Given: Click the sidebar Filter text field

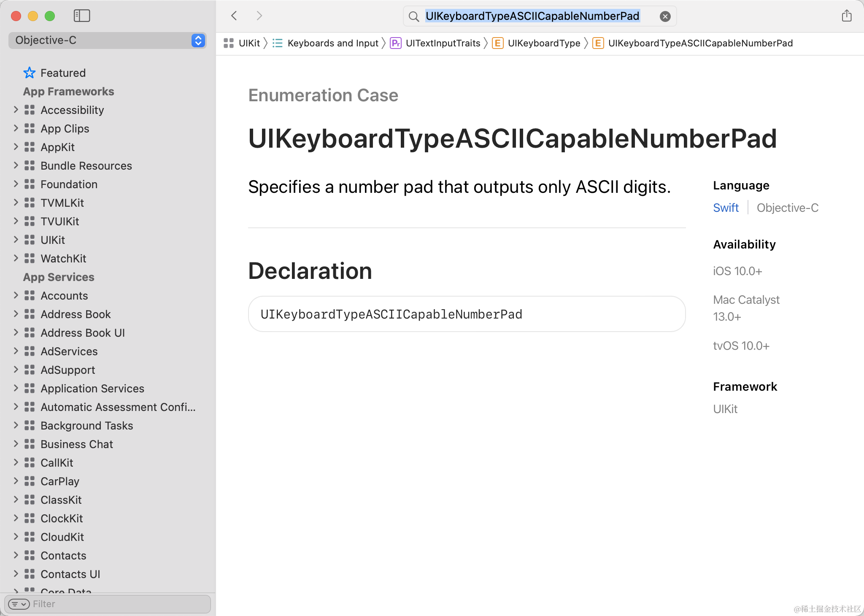Looking at the screenshot, I should (x=118, y=604).
